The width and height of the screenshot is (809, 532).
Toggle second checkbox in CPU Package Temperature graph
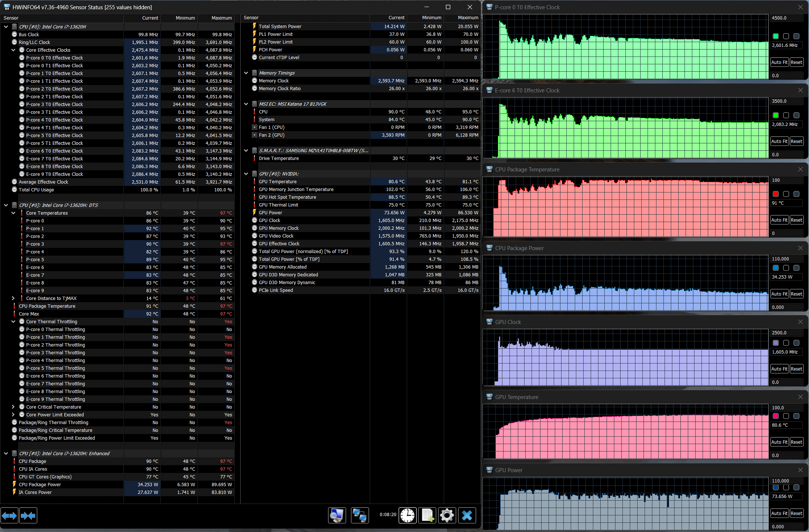click(786, 194)
